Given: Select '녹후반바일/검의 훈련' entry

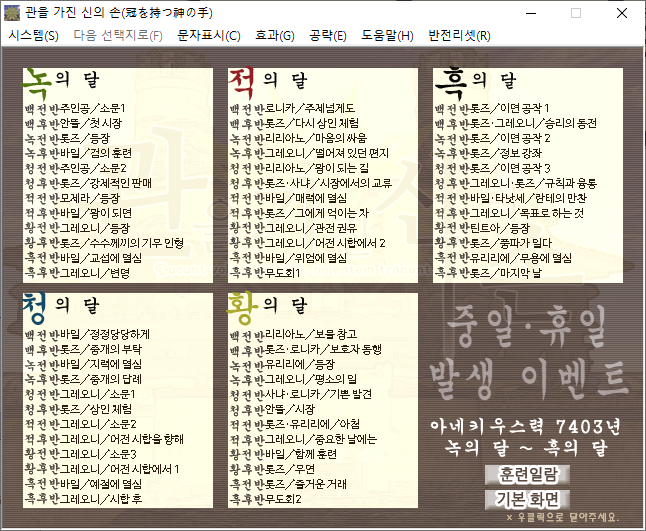Looking at the screenshot, I should coord(78,153).
